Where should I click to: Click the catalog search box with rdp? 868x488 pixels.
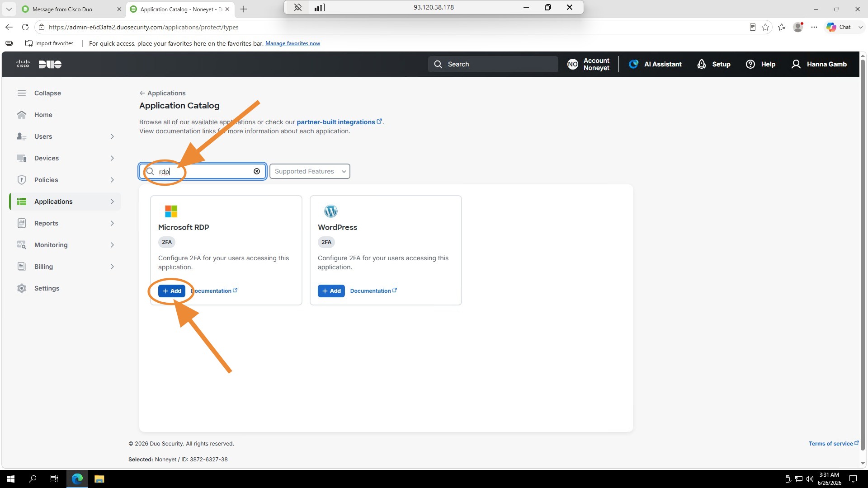coord(203,171)
